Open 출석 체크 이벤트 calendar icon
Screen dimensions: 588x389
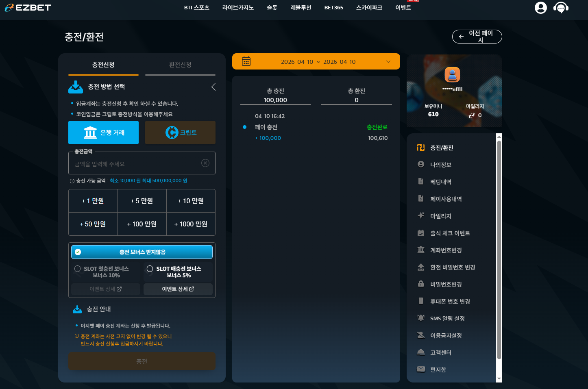(x=421, y=233)
